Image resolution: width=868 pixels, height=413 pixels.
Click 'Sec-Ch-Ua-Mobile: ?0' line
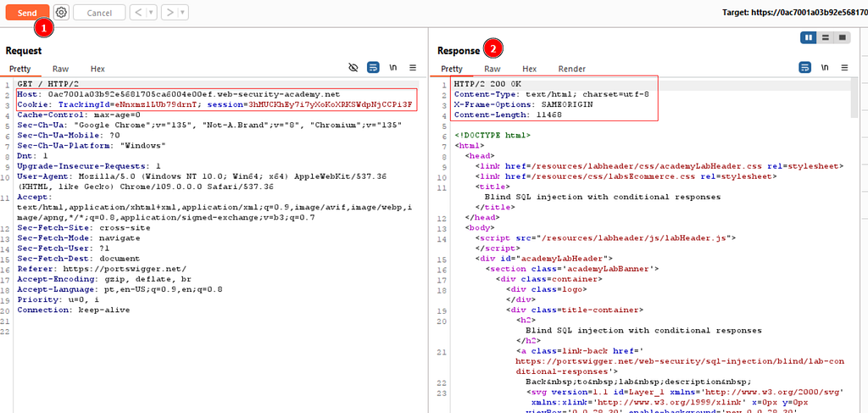(69, 135)
